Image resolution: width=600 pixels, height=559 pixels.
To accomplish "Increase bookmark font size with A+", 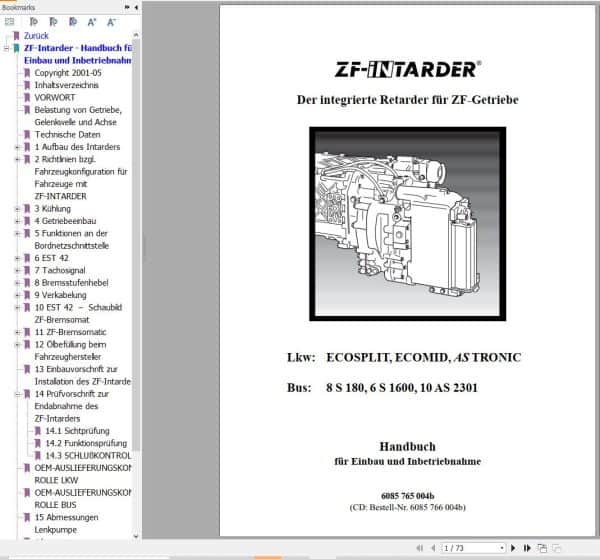I will pyautogui.click(x=92, y=22).
